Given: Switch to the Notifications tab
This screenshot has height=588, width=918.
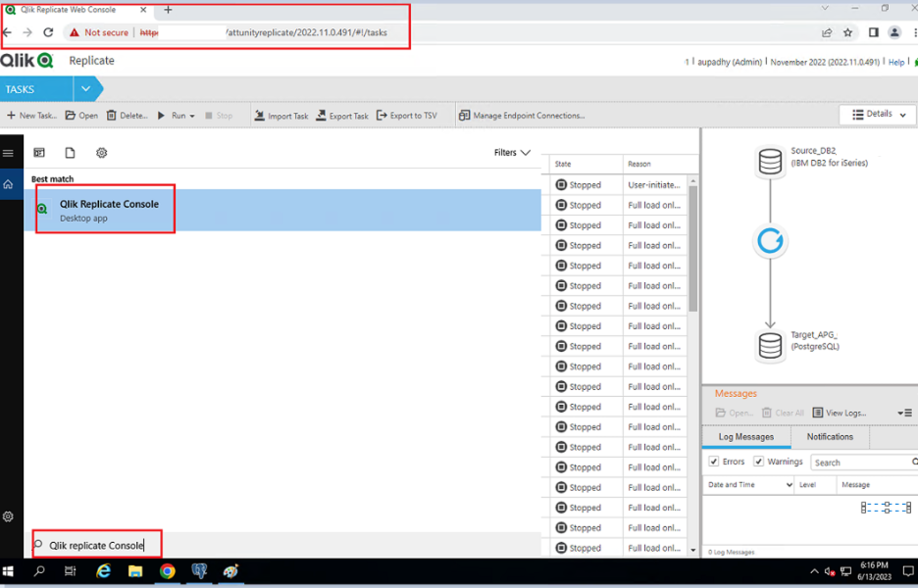Looking at the screenshot, I should pos(830,437).
